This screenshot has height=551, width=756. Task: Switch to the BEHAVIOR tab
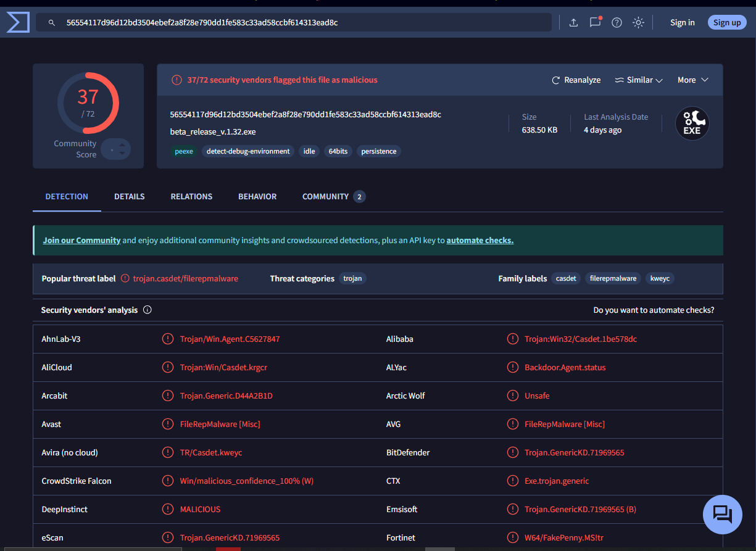257,197
